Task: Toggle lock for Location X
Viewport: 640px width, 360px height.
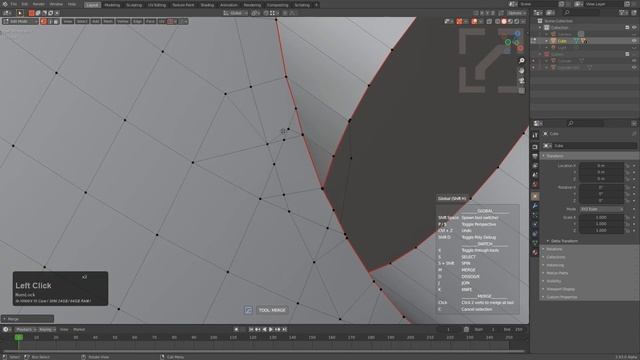Action: point(628,166)
